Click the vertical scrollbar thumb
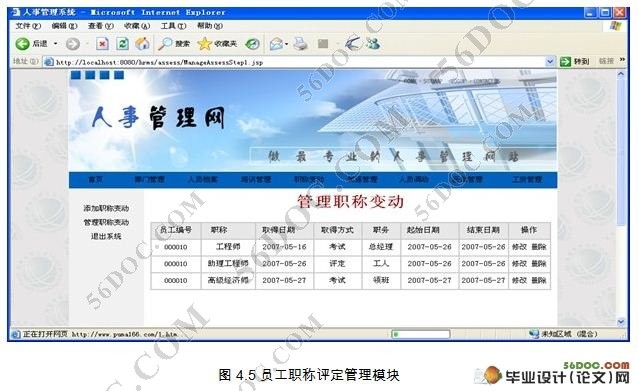This screenshot has width=638, height=391. coord(621,153)
